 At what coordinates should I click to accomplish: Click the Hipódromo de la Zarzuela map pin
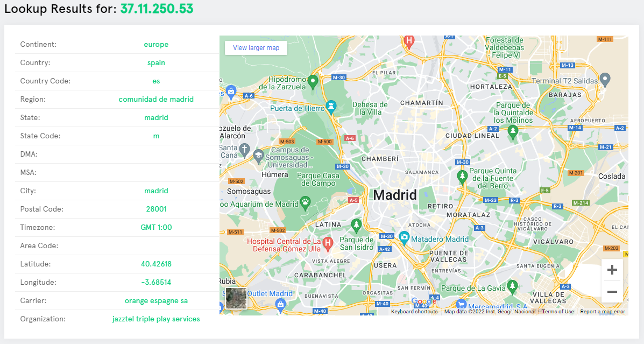(313, 82)
